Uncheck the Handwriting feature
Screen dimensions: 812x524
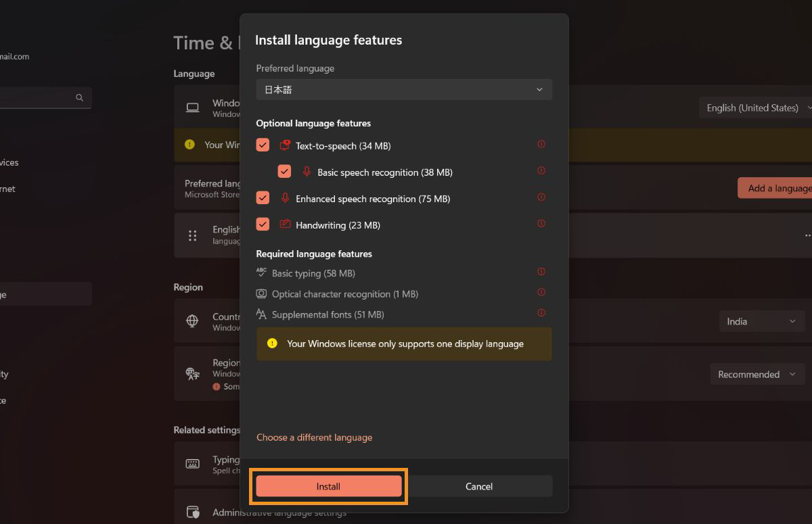point(263,224)
